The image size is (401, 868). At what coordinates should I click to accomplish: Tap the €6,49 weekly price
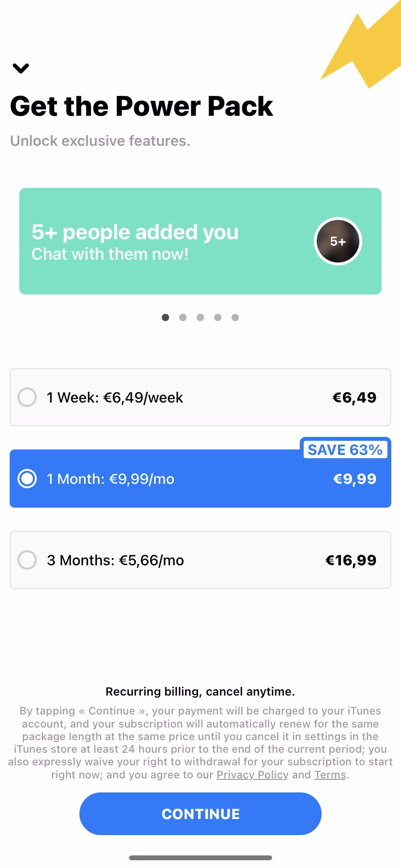click(354, 398)
